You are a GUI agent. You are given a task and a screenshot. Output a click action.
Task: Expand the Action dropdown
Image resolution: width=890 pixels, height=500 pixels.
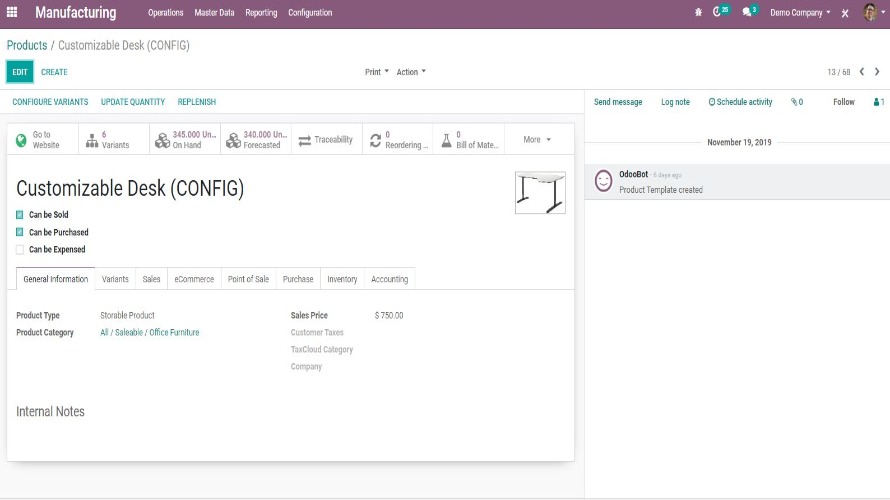pos(410,72)
